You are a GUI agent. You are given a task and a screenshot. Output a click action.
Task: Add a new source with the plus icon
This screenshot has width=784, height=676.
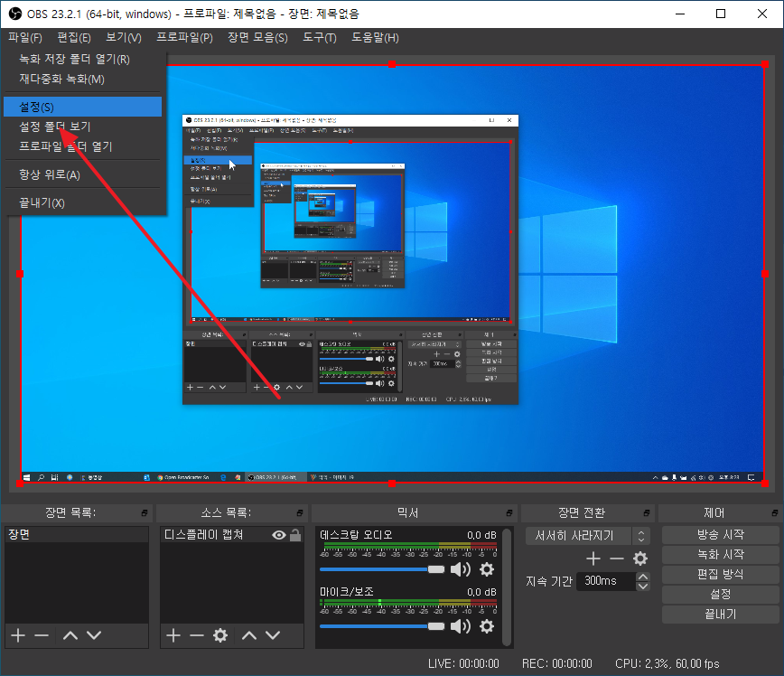[x=173, y=635]
